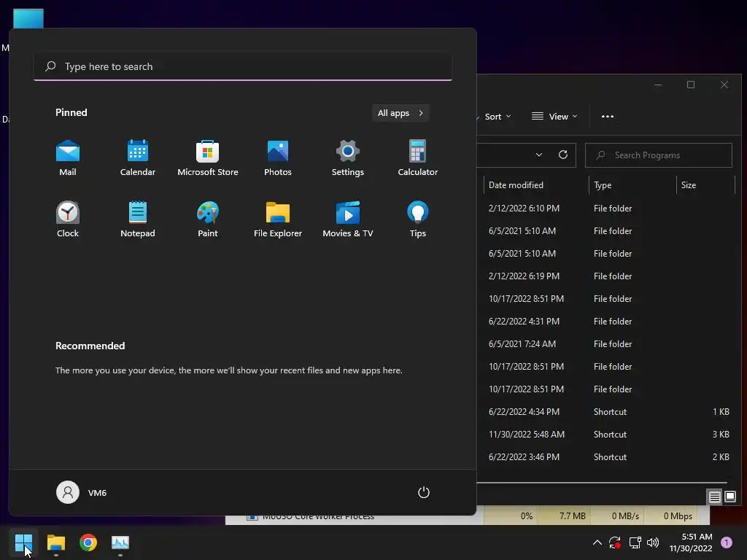Switch to large icons view in Explorer
This screenshot has width=747, height=560.
coord(729,497)
